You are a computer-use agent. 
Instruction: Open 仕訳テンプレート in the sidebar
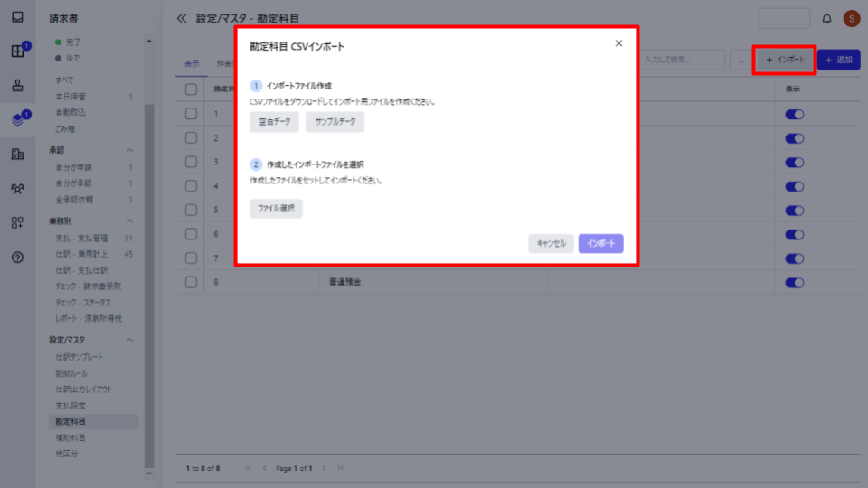point(80,358)
